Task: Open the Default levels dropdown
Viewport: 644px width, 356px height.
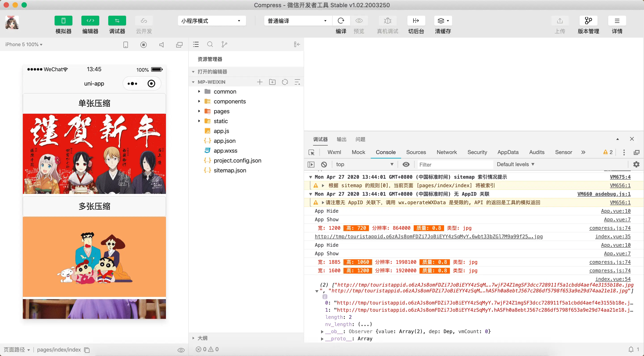Action: [x=515, y=165]
